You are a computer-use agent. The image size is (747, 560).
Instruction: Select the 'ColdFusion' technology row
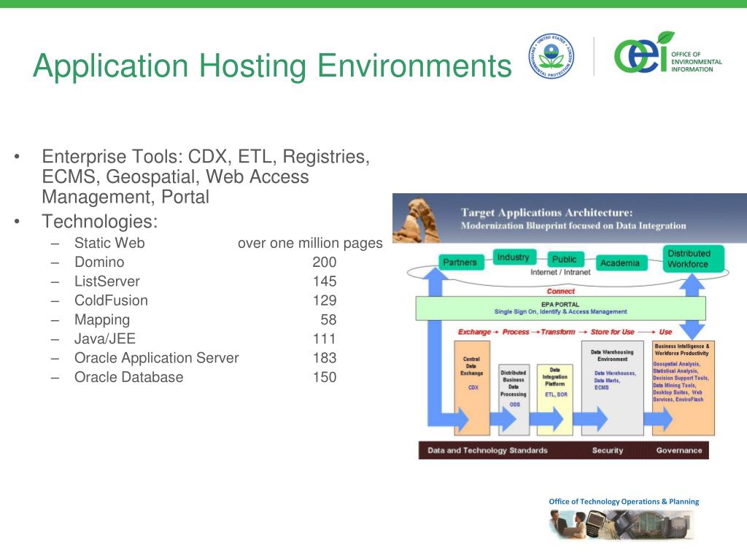111,300
